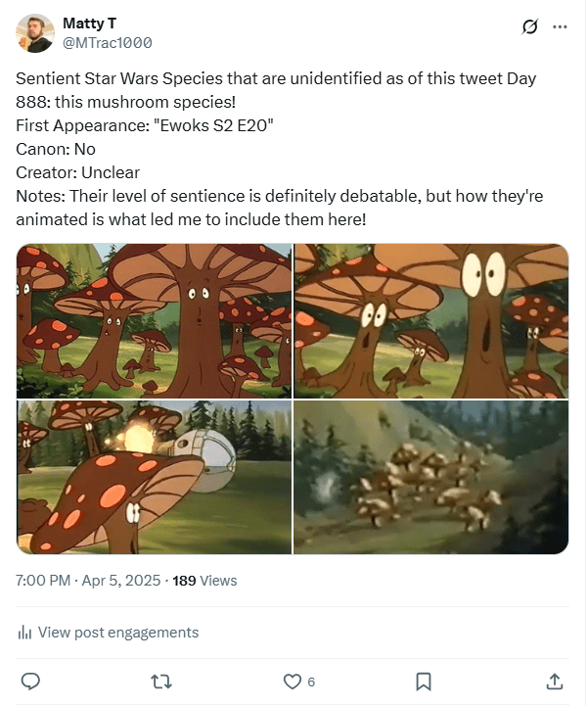The height and width of the screenshot is (706, 588).
Task: Open top-left mushroom forest image
Action: (154, 320)
